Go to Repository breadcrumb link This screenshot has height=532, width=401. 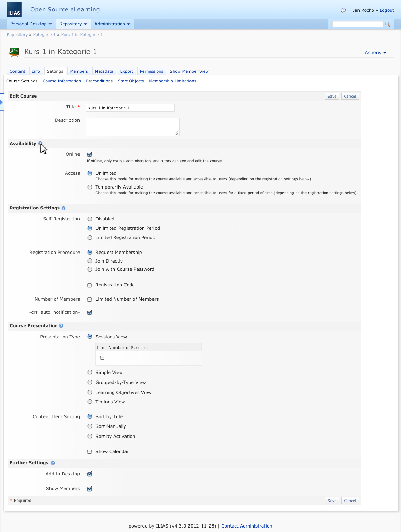17,35
